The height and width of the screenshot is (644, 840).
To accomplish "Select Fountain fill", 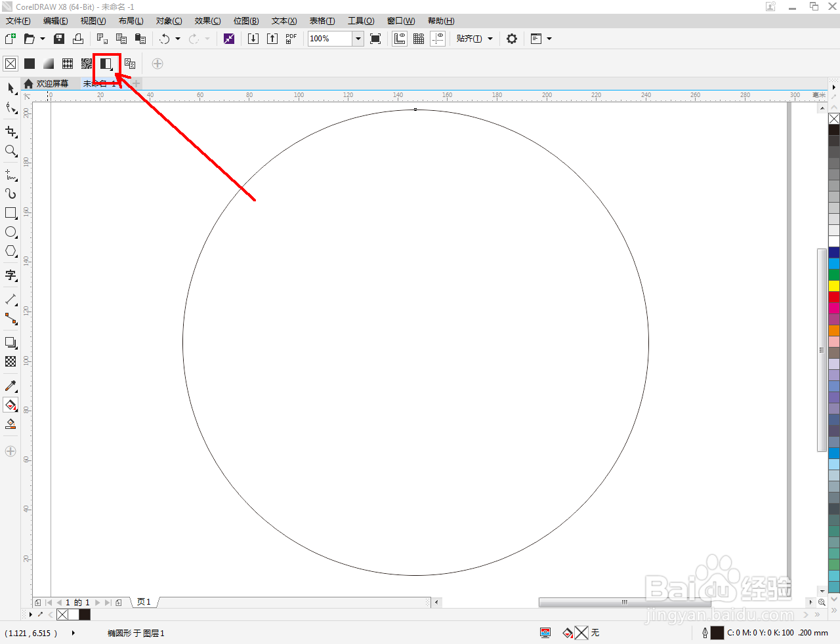I will [x=49, y=64].
